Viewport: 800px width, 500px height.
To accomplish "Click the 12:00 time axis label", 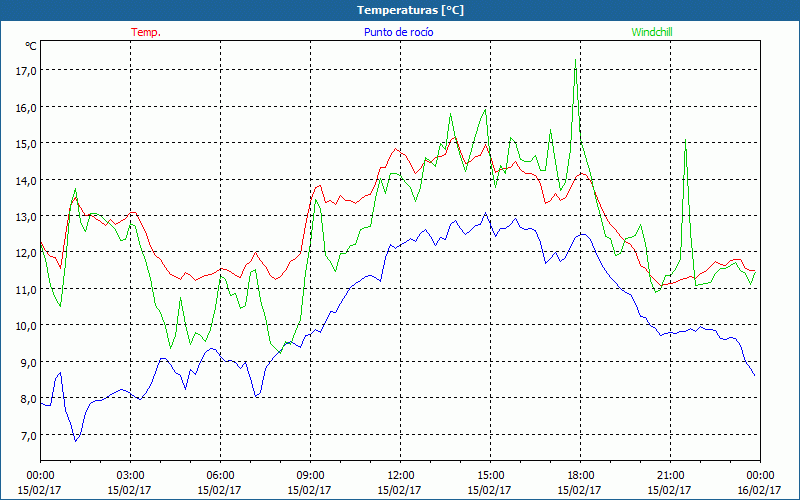I will pyautogui.click(x=401, y=476).
